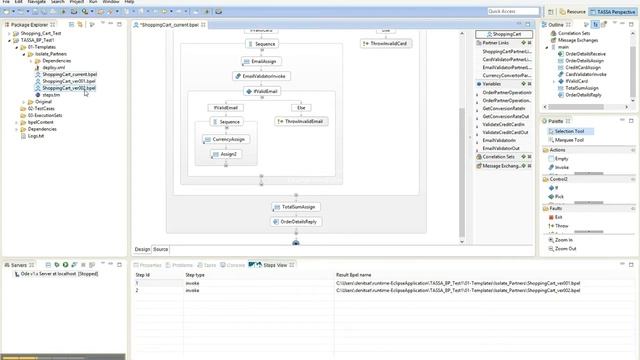This screenshot has height=360, width=640.
Task: Select the Selection Tool in Palette
Action: 569,131
